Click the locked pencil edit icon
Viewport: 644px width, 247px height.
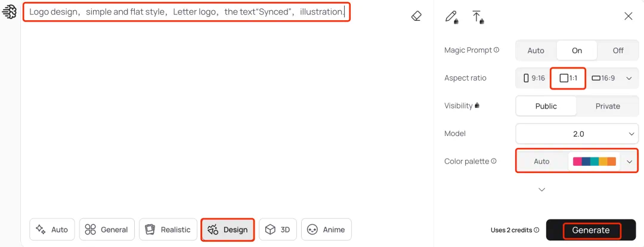[x=451, y=17]
